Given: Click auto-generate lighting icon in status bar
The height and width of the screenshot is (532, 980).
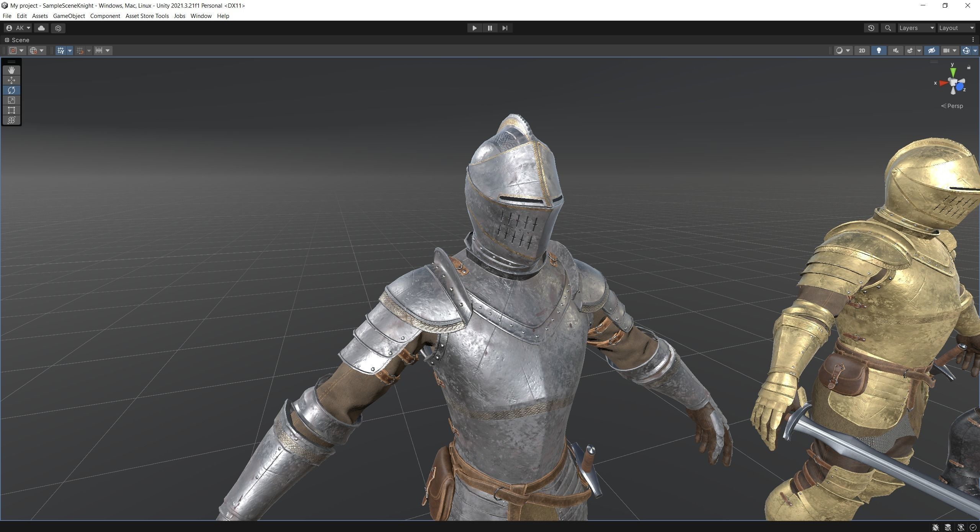Looking at the screenshot, I should [x=961, y=527].
